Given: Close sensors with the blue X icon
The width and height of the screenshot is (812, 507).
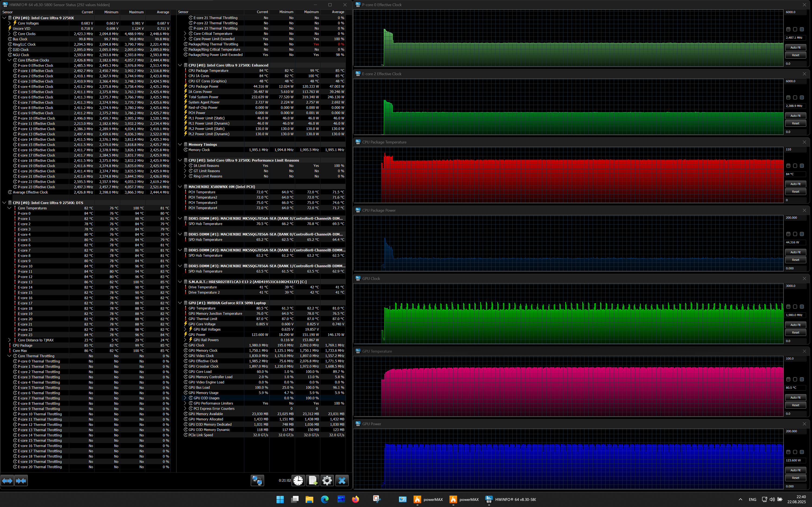Looking at the screenshot, I should (342, 481).
